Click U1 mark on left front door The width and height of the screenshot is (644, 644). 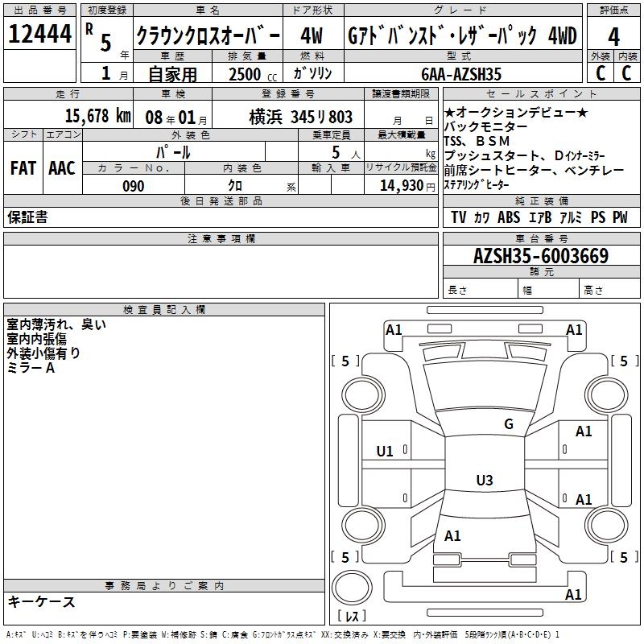pyautogui.click(x=385, y=452)
